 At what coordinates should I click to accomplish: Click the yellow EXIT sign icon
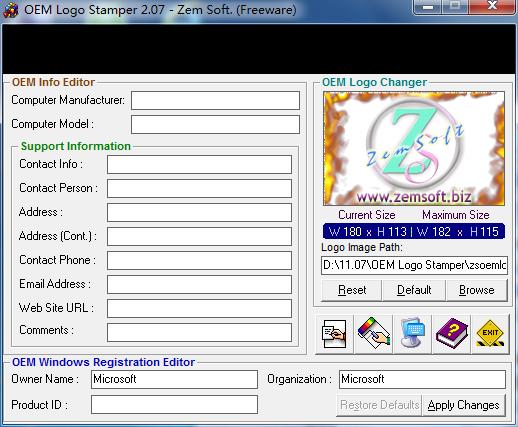490,334
